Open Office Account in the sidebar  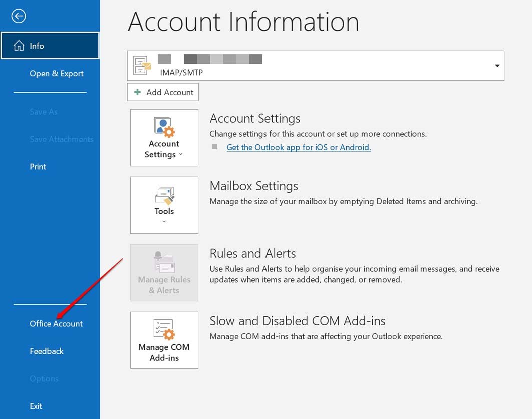56,324
